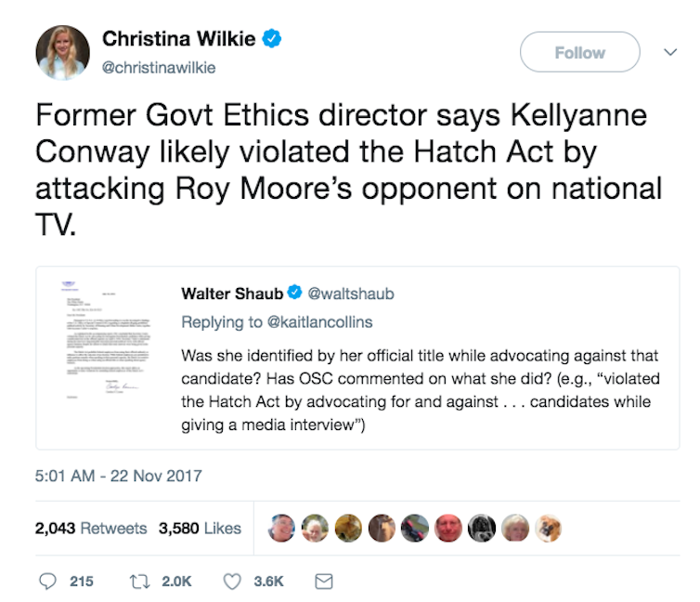The height and width of the screenshot is (602, 700).
Task: Open Christina Wilkie's profile photo
Action: click(x=63, y=52)
